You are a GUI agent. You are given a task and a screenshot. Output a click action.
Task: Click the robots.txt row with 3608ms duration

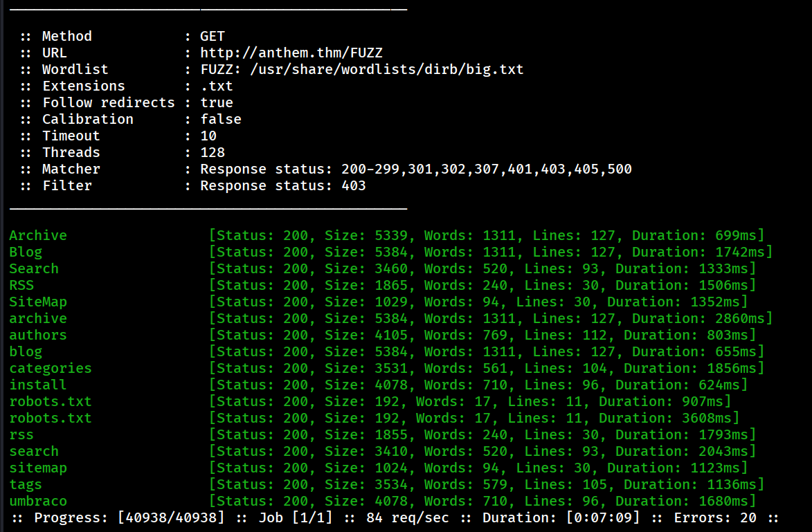click(51, 418)
